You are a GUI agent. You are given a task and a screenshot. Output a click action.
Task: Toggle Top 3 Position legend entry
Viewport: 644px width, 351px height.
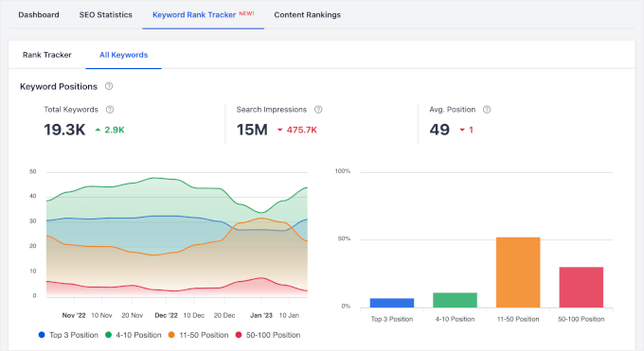click(x=68, y=335)
